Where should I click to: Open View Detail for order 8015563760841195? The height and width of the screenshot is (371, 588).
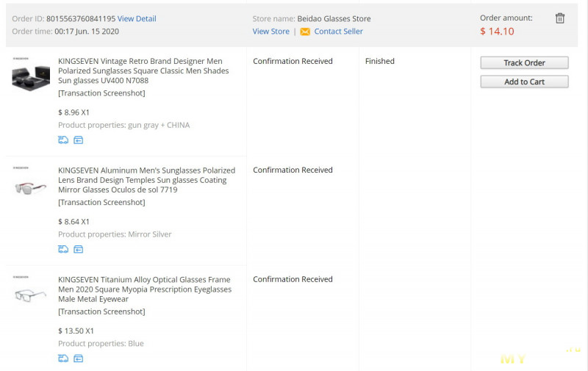[x=137, y=19]
